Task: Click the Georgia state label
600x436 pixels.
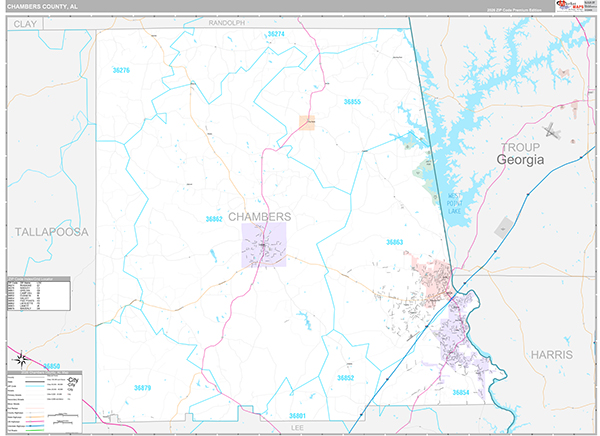Action: point(521,160)
